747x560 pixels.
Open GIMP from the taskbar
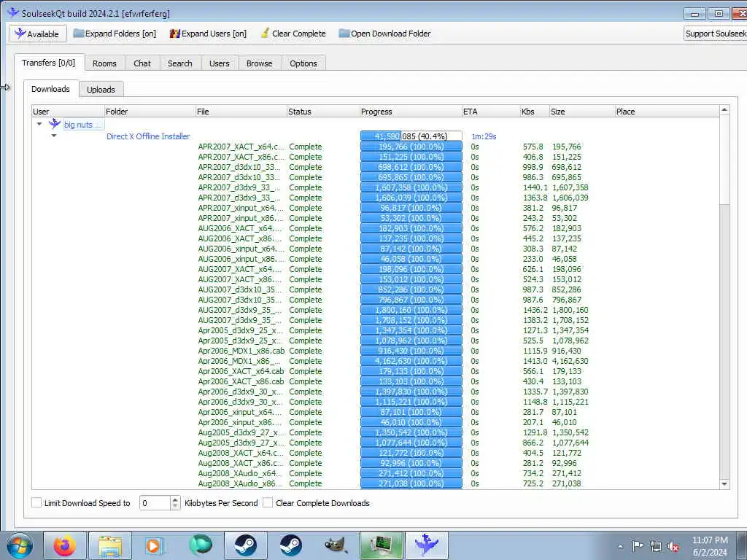click(x=336, y=545)
